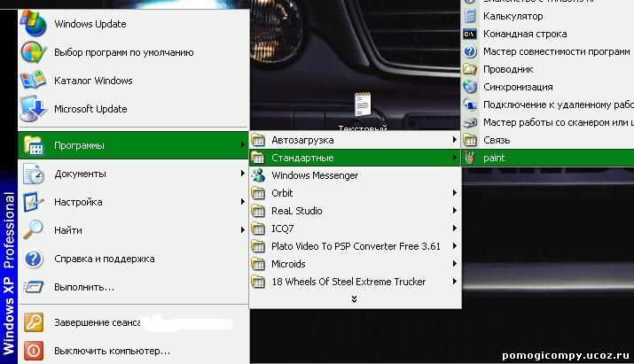Click Выбор программ по умолчанию entry

[124, 52]
